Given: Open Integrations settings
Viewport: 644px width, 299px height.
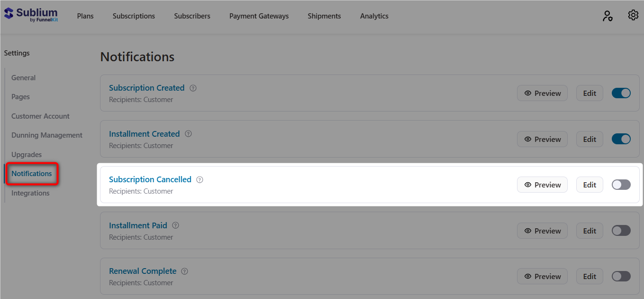Looking at the screenshot, I should (x=30, y=193).
